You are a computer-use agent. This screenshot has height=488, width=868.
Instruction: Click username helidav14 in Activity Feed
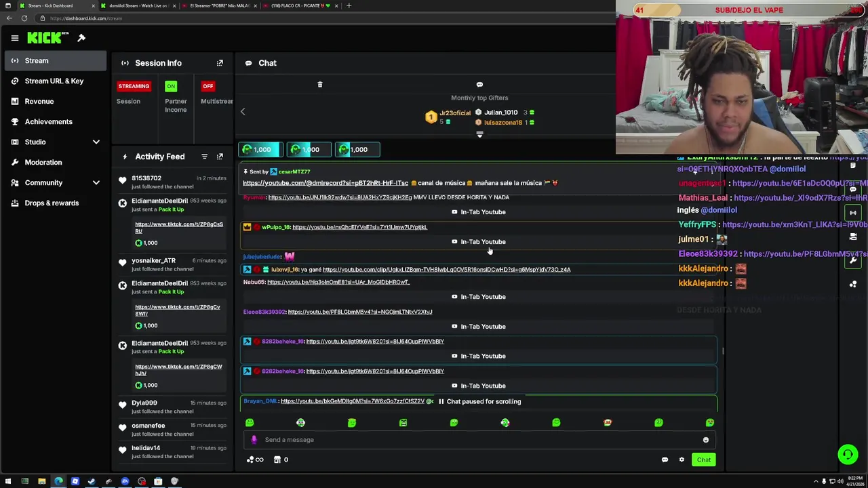click(146, 448)
